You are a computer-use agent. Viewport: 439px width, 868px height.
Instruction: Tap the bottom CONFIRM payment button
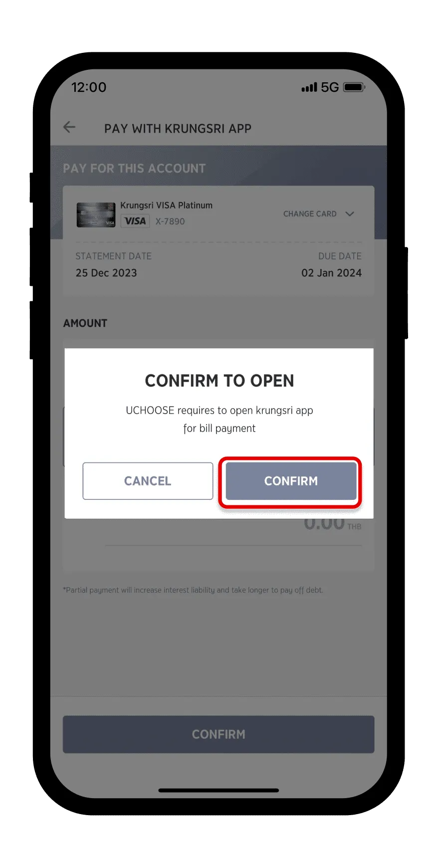pos(219,734)
